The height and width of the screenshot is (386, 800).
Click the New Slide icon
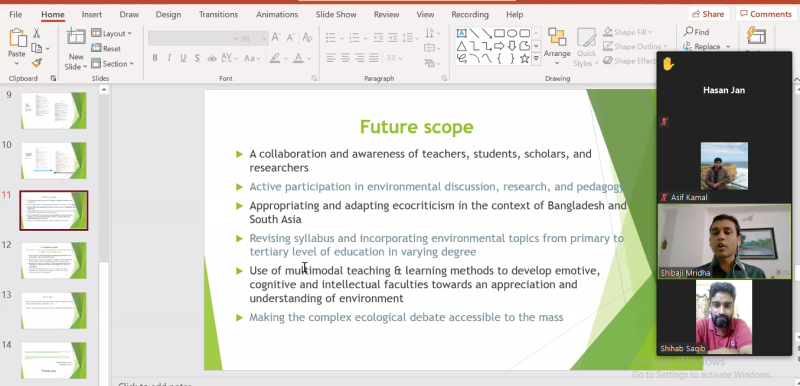click(x=76, y=37)
